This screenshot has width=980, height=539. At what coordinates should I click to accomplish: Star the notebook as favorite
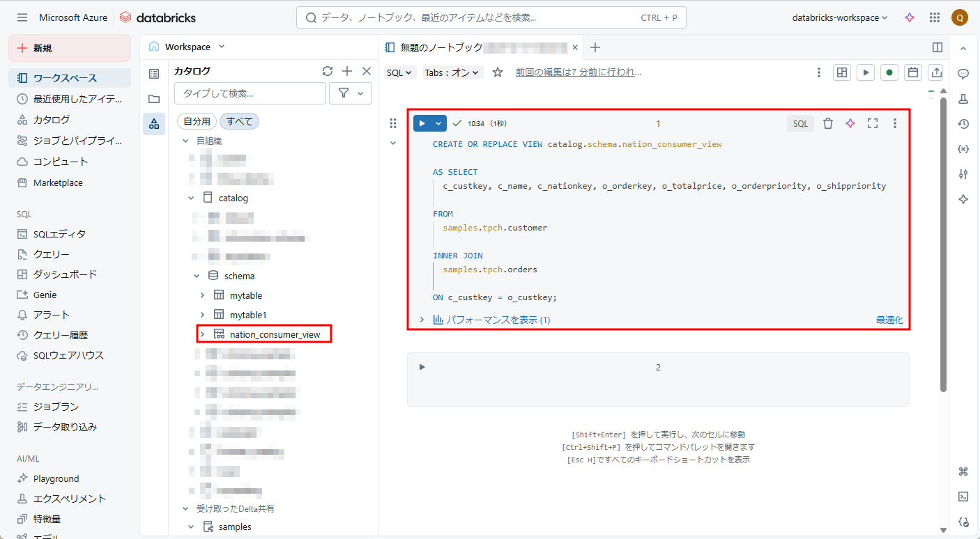pos(498,72)
